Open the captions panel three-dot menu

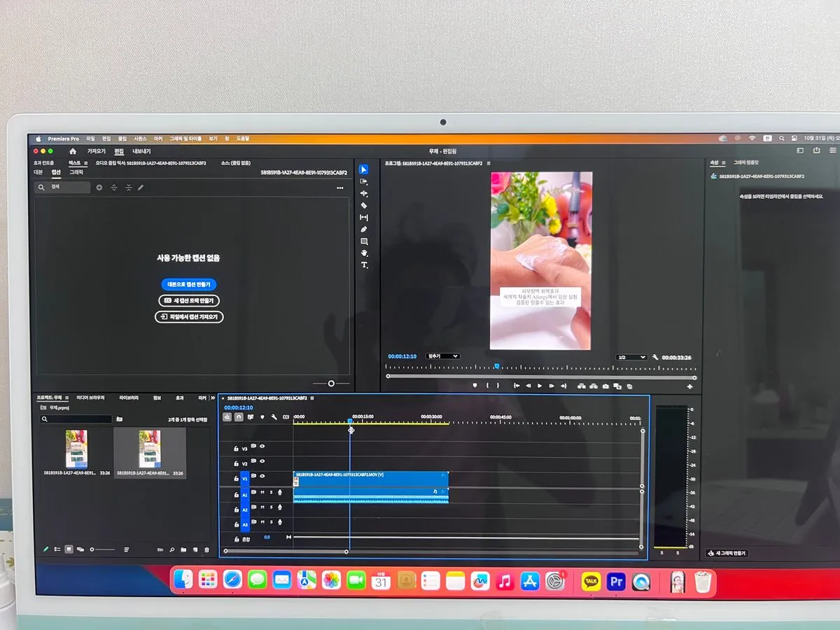[339, 188]
